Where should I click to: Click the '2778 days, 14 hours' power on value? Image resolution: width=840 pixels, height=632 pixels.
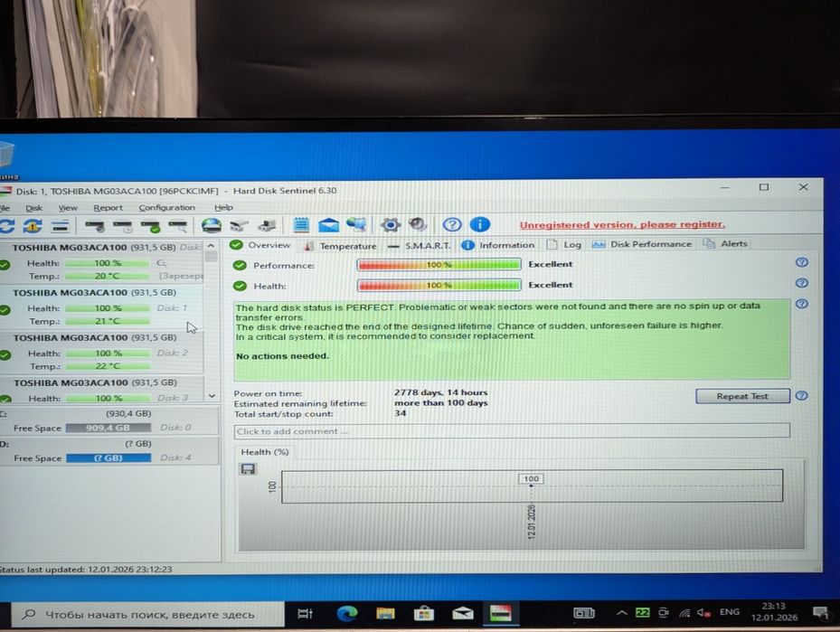(441, 392)
